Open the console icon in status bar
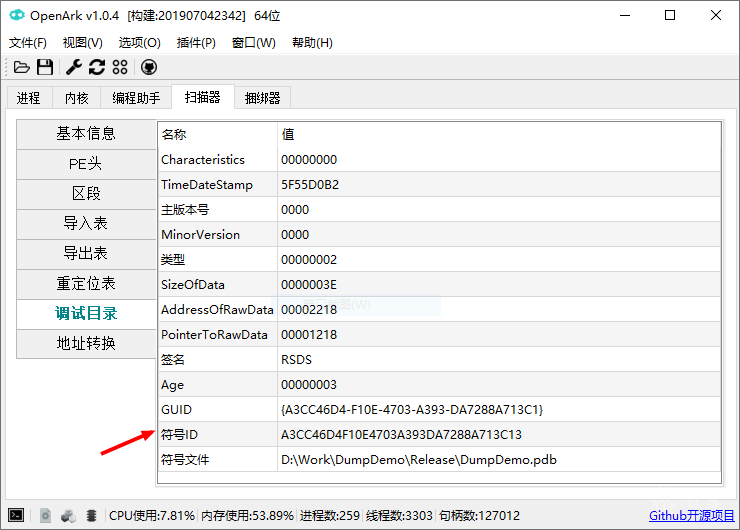 16,515
